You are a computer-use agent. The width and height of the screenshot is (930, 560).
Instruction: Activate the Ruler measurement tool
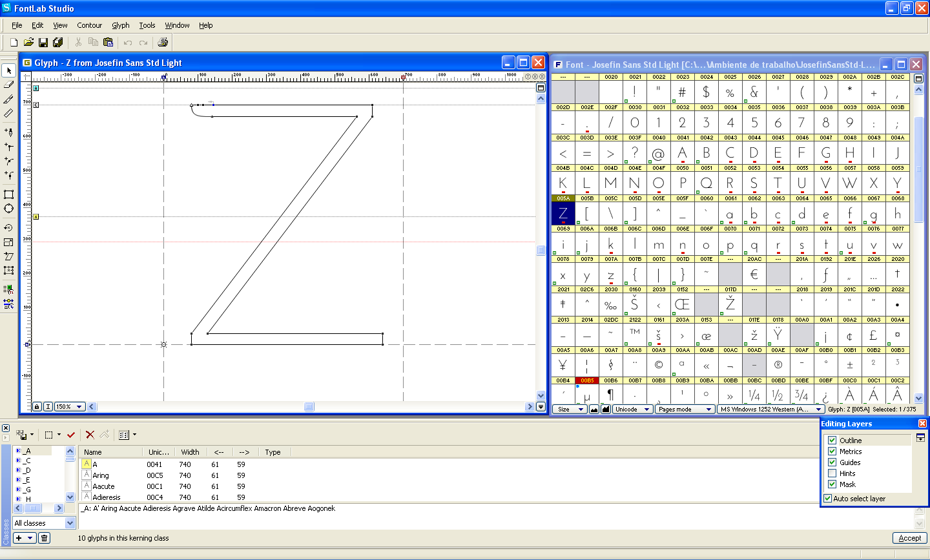coord(8,114)
